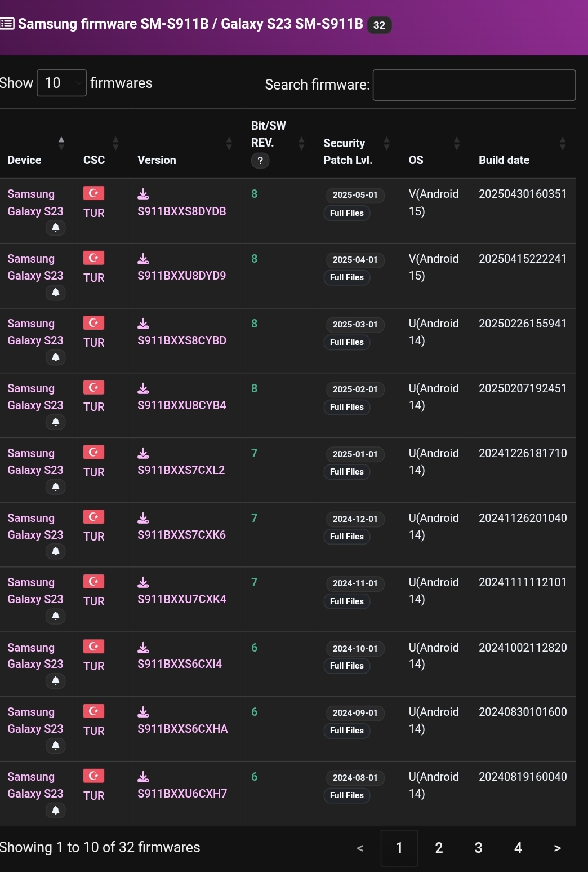
Task: Click Turkey flag in the S911BXXS6CXI4 row
Action: coord(93,647)
